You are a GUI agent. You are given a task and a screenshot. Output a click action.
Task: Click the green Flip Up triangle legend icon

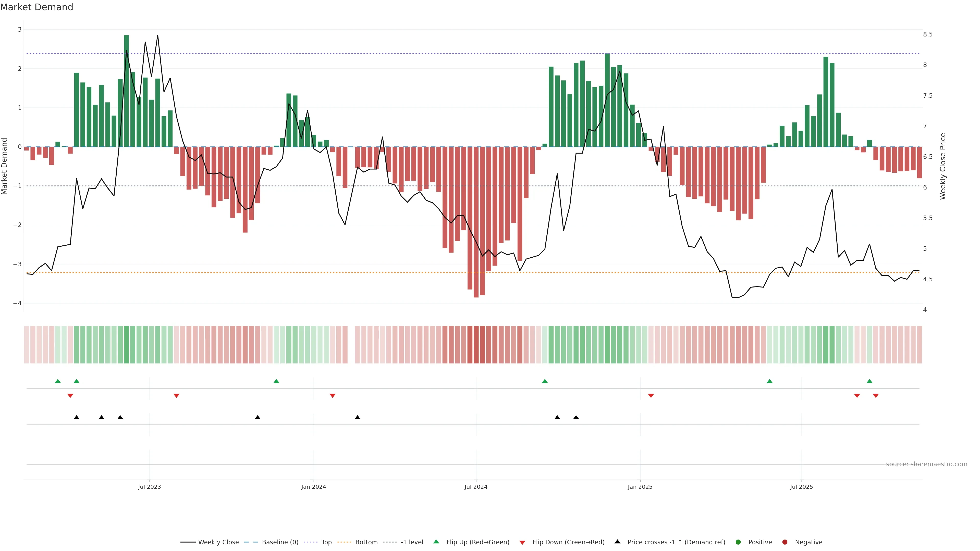(436, 542)
